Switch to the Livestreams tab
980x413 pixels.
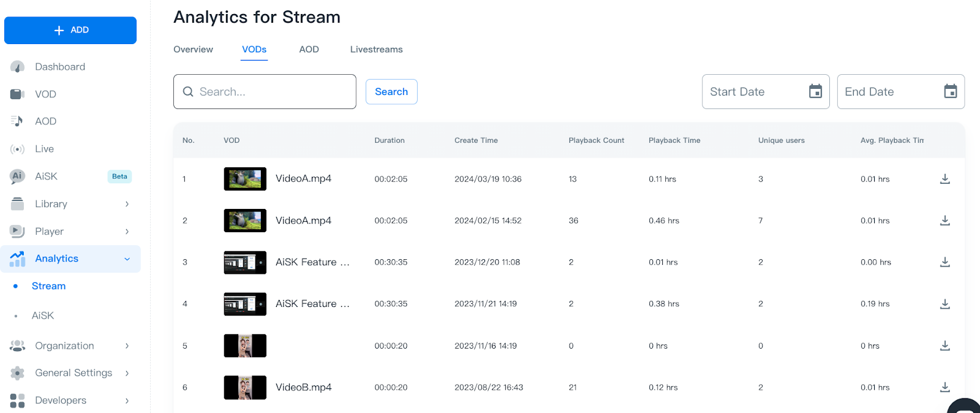pos(376,50)
